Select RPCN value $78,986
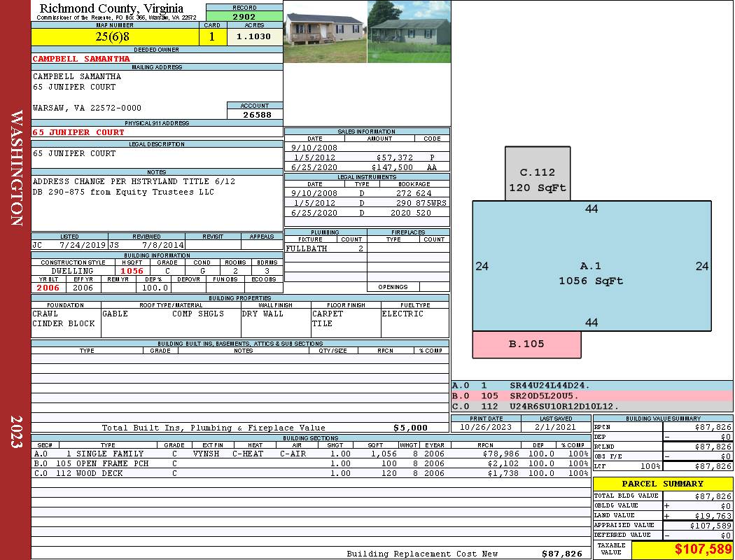 tap(500, 454)
